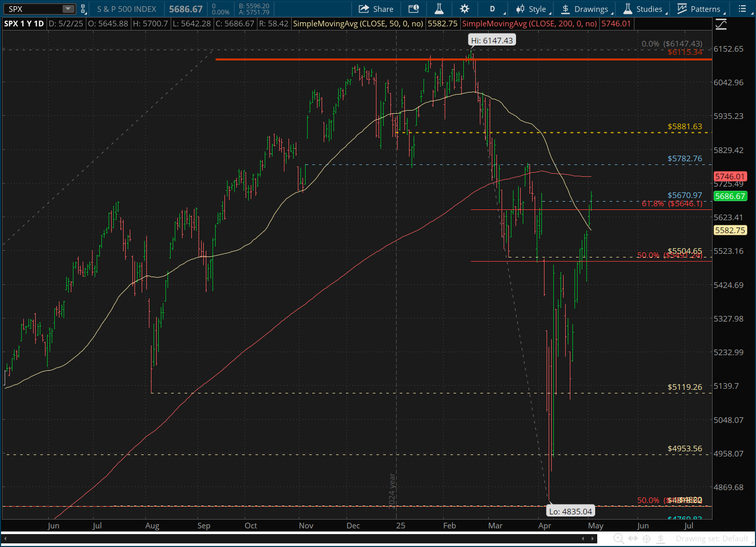The width and height of the screenshot is (756, 547).
Task: Open the SPX symbol dropdown arrow
Action: (x=68, y=9)
